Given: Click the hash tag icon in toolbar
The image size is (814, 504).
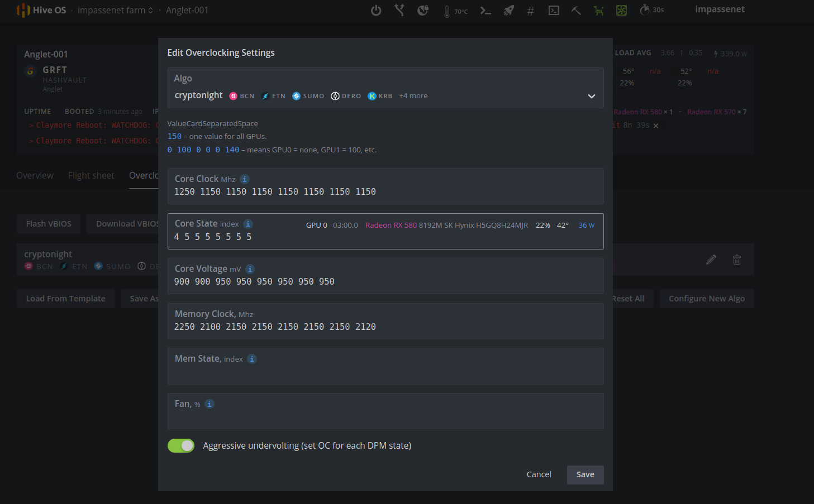Looking at the screenshot, I should click(x=530, y=11).
